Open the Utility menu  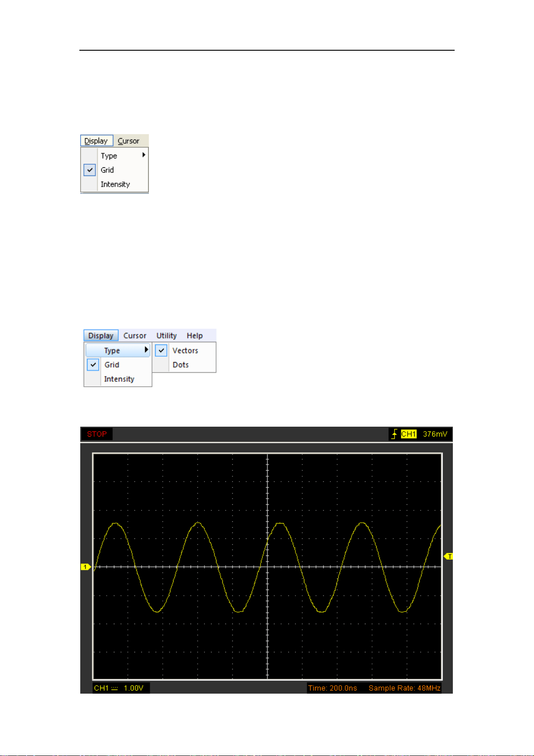point(166,336)
